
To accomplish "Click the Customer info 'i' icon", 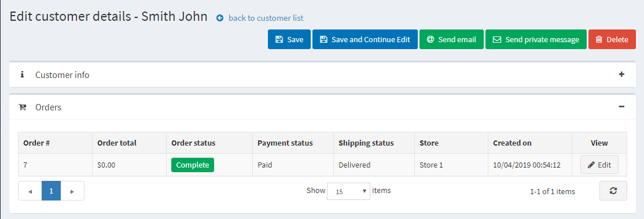I will pos(22,75).
